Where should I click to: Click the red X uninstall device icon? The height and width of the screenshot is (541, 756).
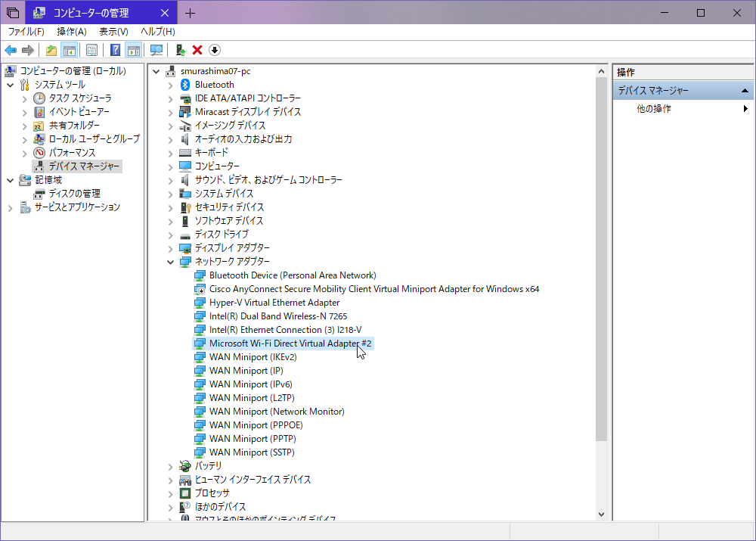pos(197,50)
